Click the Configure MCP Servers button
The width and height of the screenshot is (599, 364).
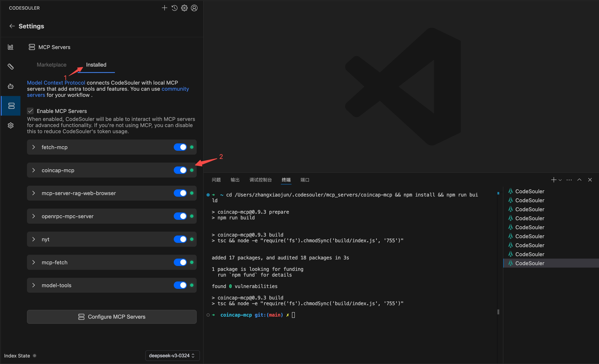pyautogui.click(x=112, y=317)
